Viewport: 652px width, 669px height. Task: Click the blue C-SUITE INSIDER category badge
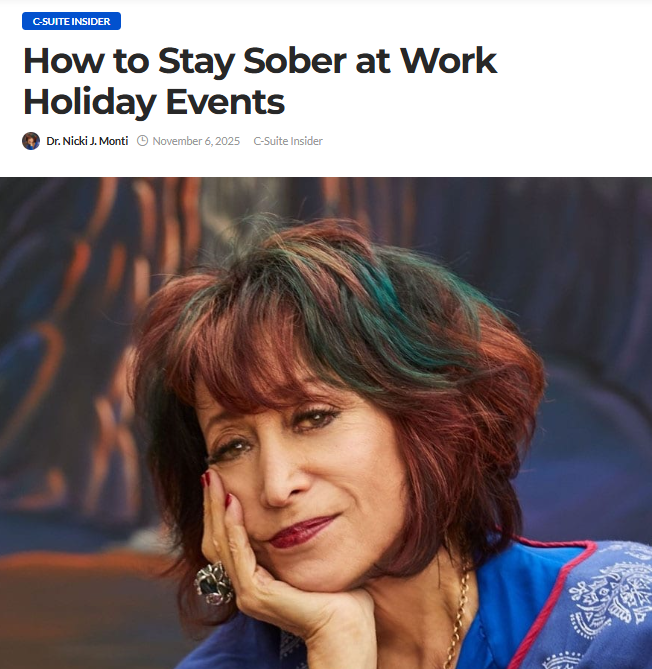(71, 21)
